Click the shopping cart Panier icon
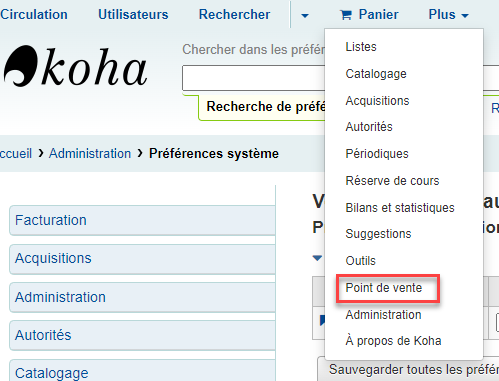Viewport: 499px width, 381px height. click(x=346, y=15)
